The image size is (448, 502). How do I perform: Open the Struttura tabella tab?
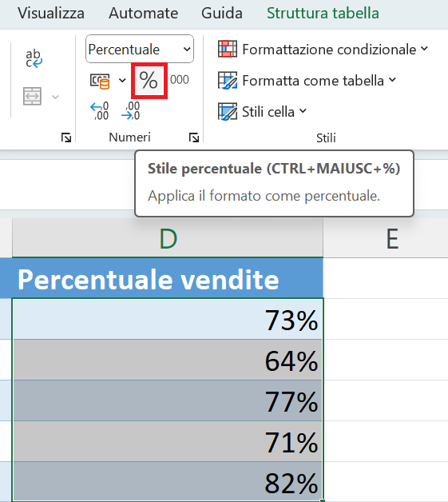point(323,14)
